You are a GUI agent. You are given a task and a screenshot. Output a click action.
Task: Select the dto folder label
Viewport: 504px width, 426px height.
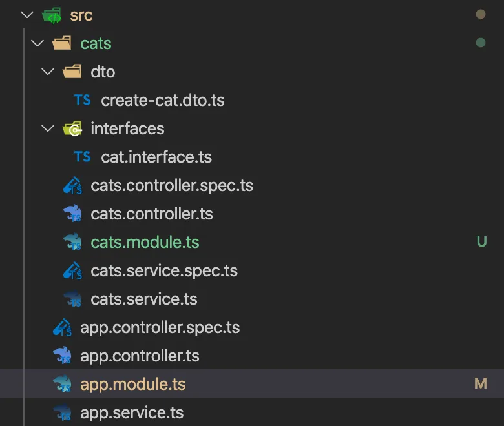point(103,72)
